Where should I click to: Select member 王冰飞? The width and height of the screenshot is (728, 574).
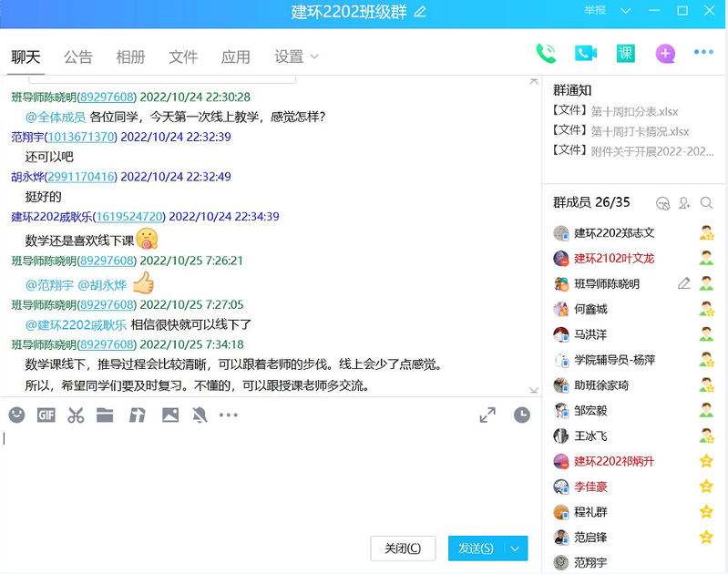pos(634,436)
